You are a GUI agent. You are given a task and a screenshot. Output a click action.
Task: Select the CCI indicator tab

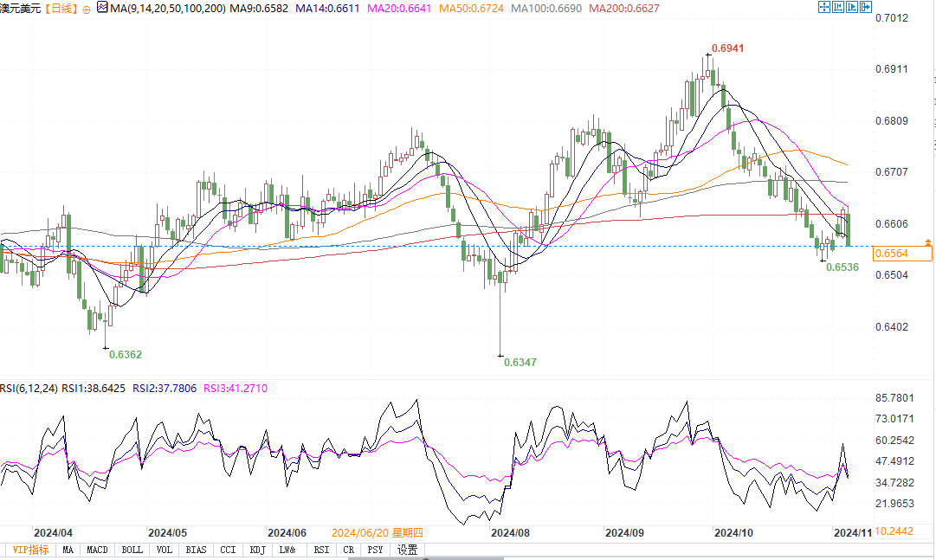coord(227,550)
